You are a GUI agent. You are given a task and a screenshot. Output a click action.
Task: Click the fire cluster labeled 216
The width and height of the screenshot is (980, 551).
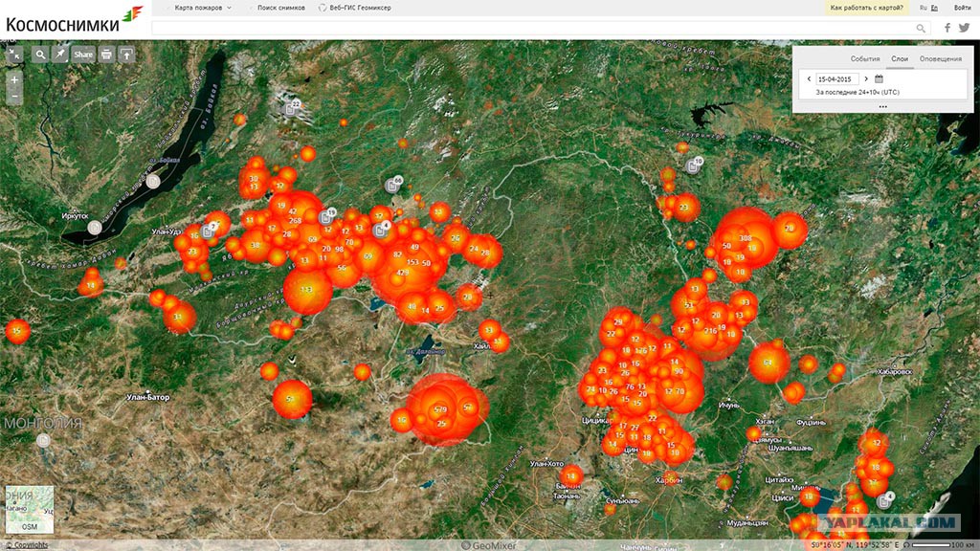click(x=710, y=331)
